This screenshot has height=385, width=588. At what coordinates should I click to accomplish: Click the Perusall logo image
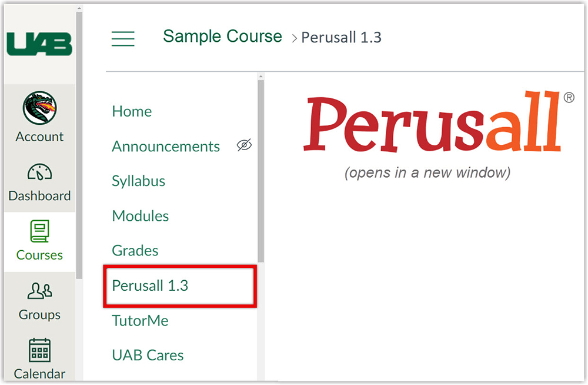pyautogui.click(x=432, y=122)
